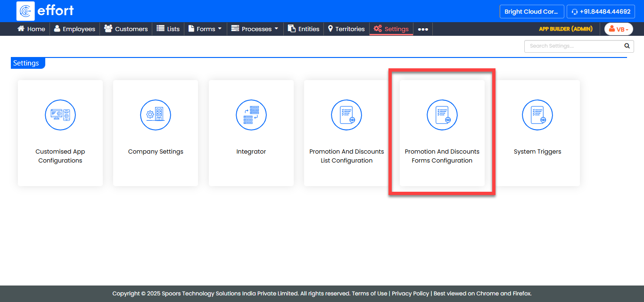Select the Integrator server icon

point(251,115)
